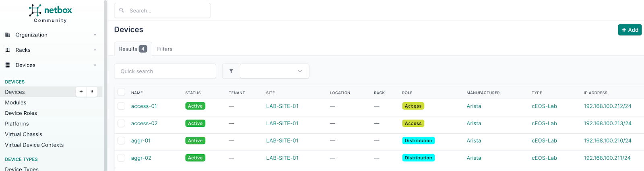This screenshot has height=171, width=644.
Task: Check the box for access-01 row
Action: tap(121, 106)
